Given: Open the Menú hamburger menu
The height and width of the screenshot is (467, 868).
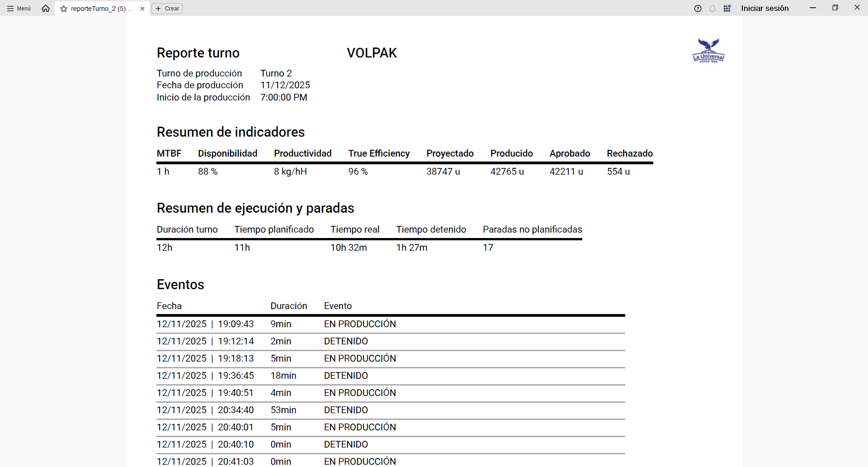Looking at the screenshot, I should click(x=19, y=9).
